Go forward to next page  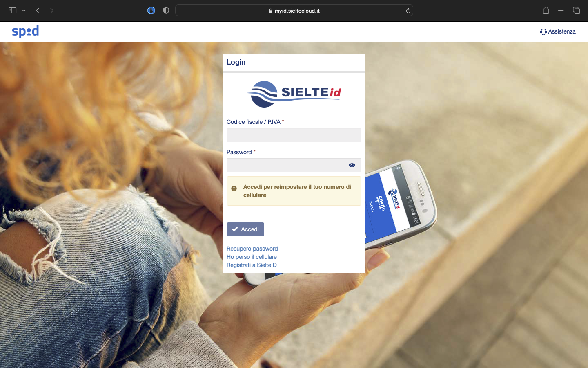[52, 11]
